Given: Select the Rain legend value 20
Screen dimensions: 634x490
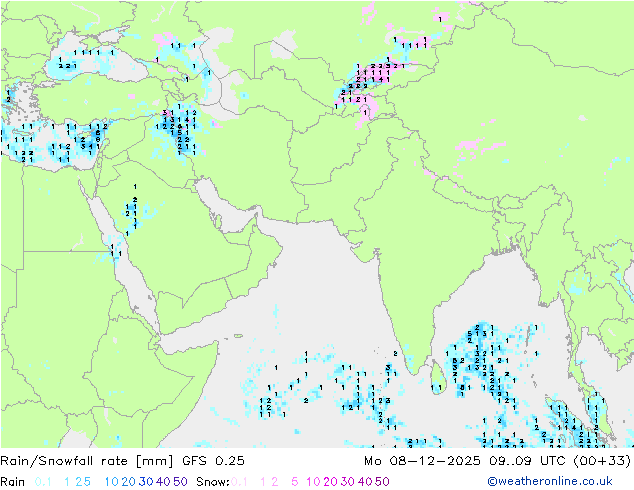Looking at the screenshot, I should [128, 482].
